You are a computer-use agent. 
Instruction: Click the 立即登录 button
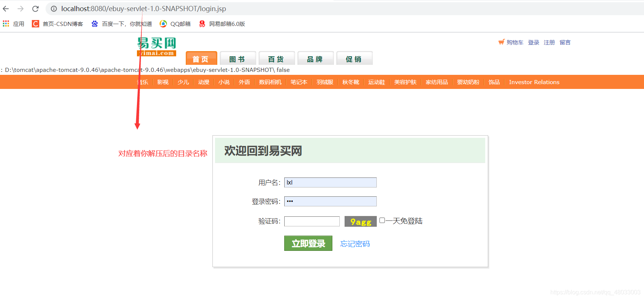pos(308,243)
